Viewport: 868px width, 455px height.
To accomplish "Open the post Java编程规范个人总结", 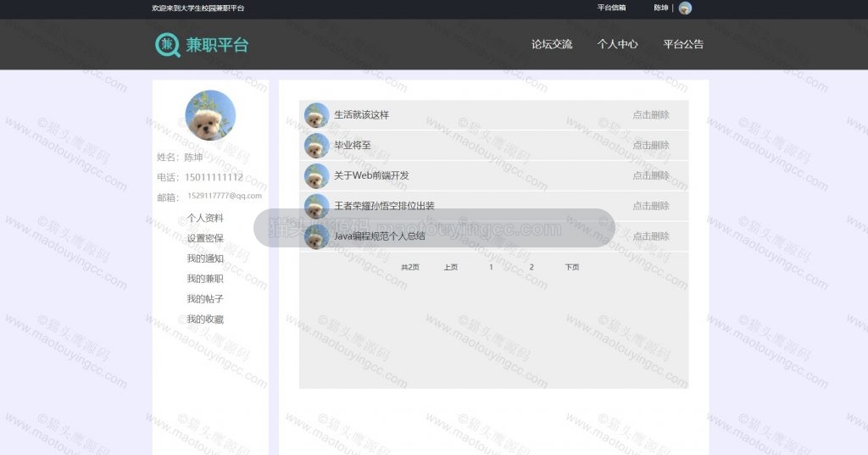I will 380,236.
